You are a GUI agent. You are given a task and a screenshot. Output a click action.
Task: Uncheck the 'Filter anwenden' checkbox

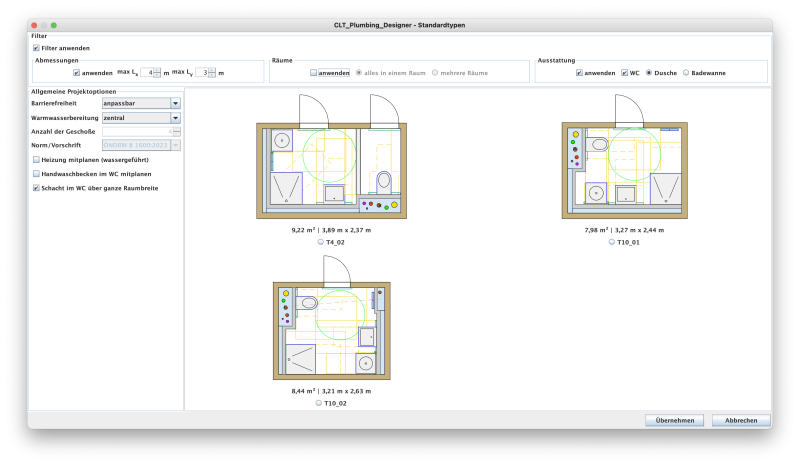[37, 48]
